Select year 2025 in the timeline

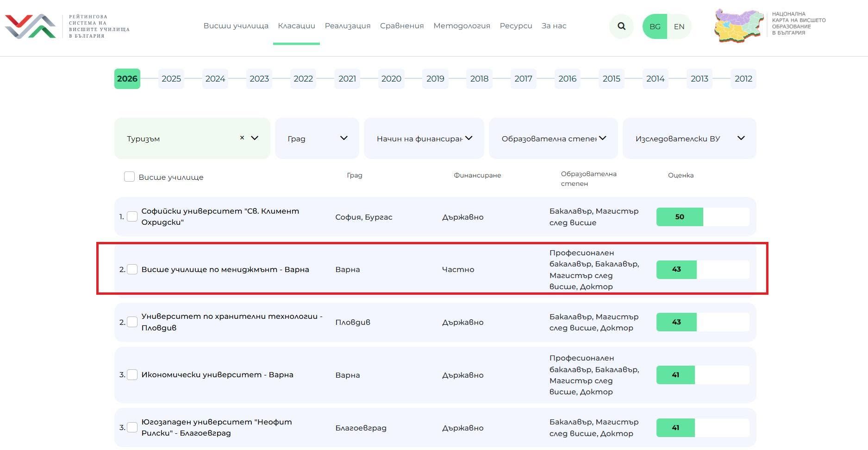tap(171, 79)
